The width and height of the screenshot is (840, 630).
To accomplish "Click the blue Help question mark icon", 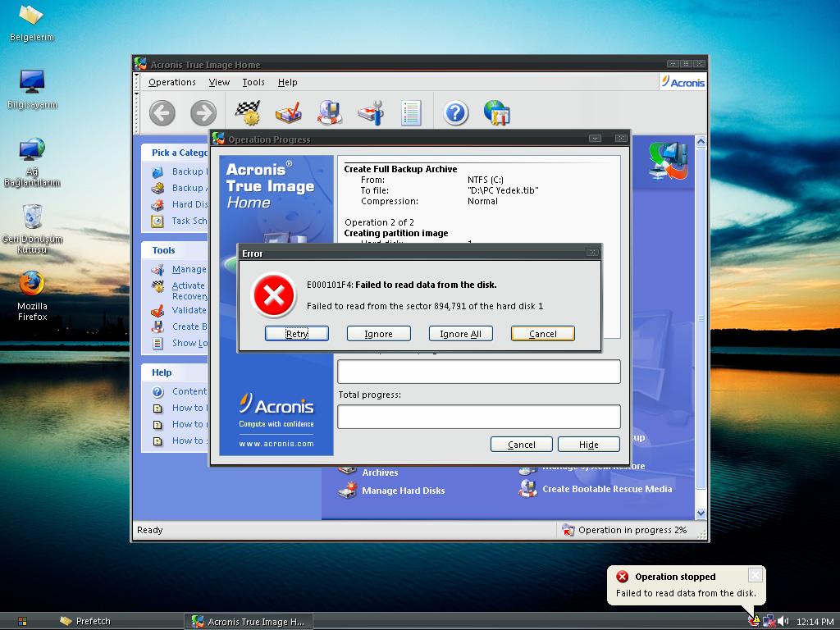I will pyautogui.click(x=456, y=113).
